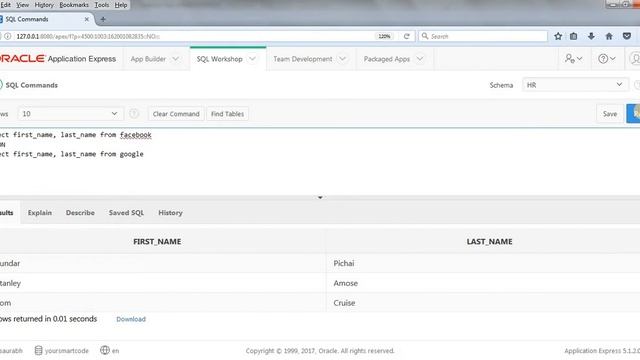Click the word facebook in the query
Image resolution: width=640 pixels, height=360 pixels.
pyautogui.click(x=136, y=135)
